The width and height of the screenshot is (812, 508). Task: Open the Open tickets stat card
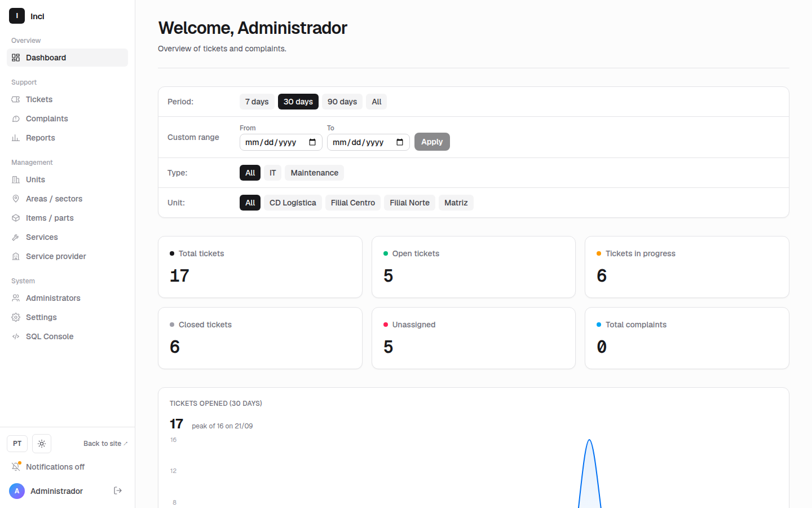tap(474, 267)
